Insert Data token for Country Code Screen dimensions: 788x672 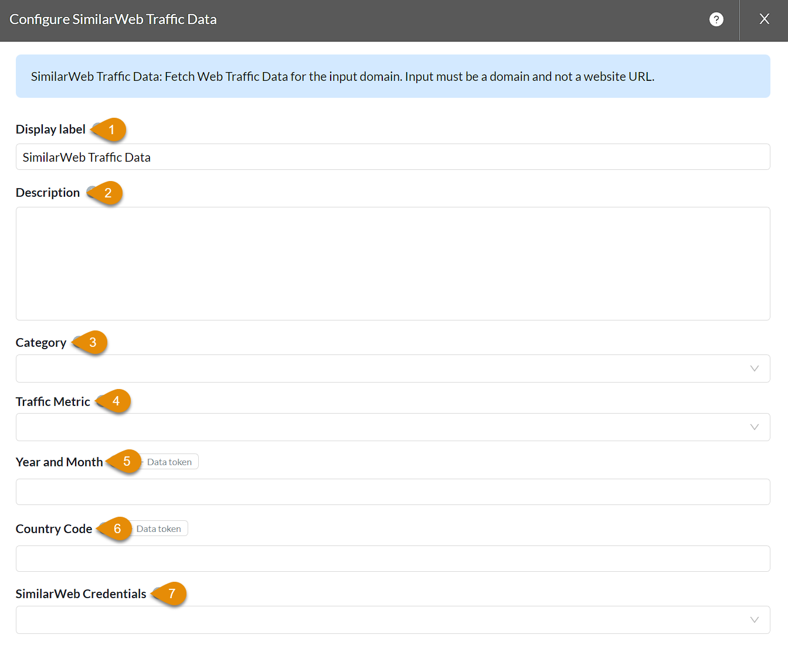159,528
